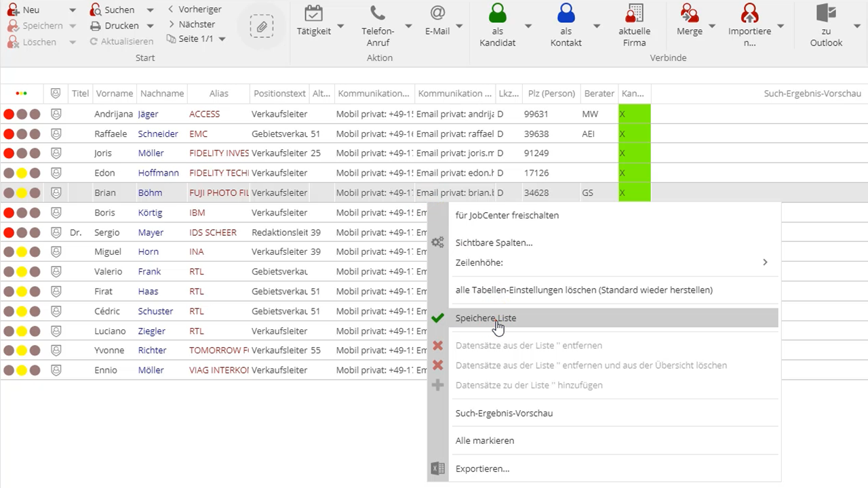Open the E-Mail dropdown arrow
The image size is (868, 488).
[459, 27]
